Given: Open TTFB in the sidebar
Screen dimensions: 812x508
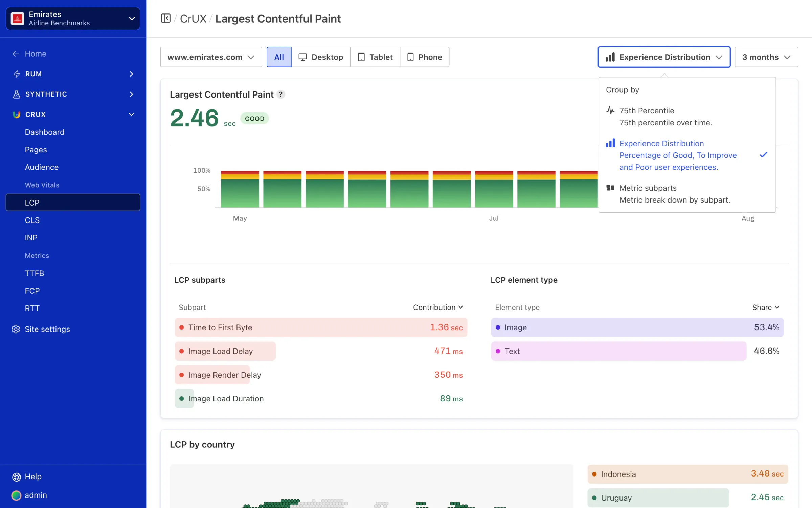Looking at the screenshot, I should click(x=35, y=273).
